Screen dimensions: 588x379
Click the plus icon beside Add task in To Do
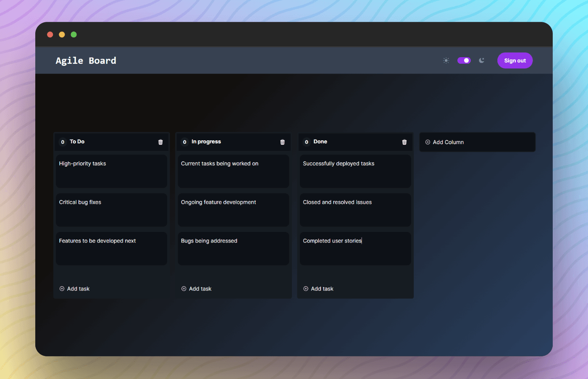62,289
